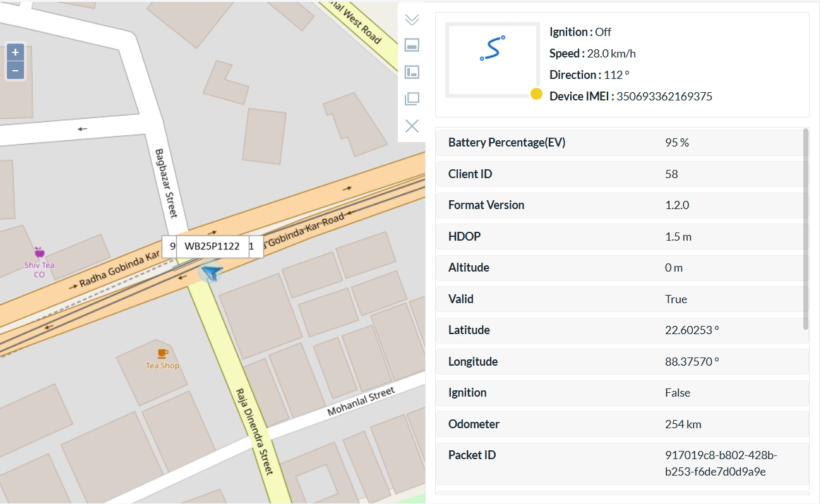Click the Packet ID row

(621, 464)
